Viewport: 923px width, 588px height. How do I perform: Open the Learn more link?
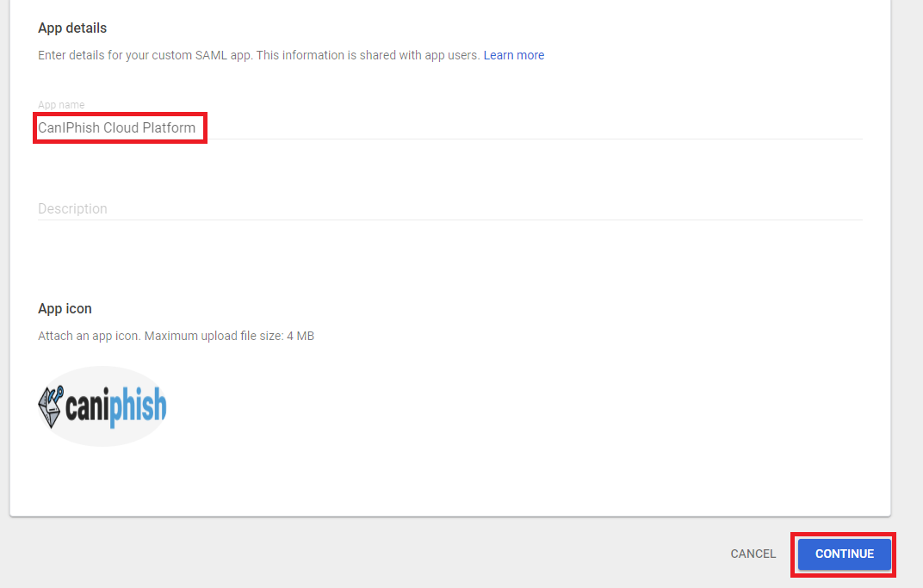(x=513, y=55)
